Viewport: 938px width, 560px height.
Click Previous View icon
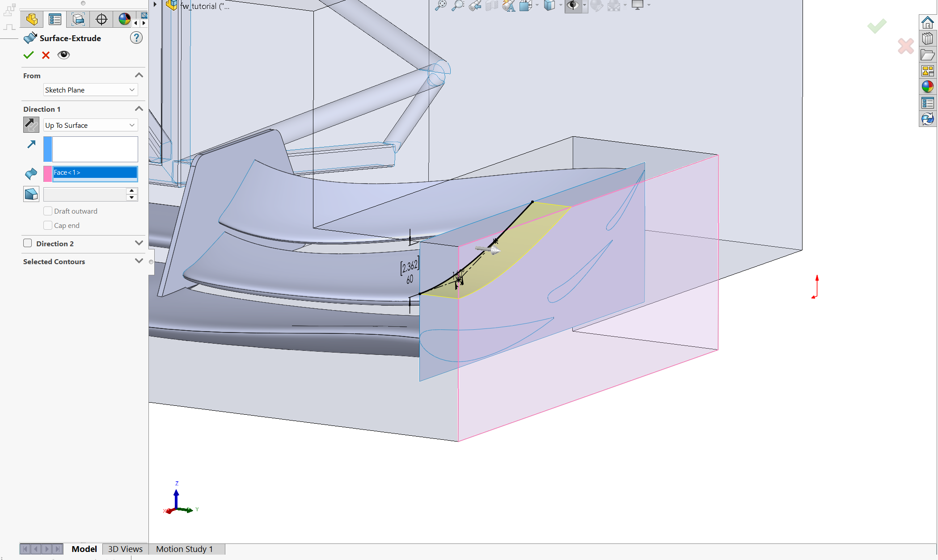click(475, 5)
